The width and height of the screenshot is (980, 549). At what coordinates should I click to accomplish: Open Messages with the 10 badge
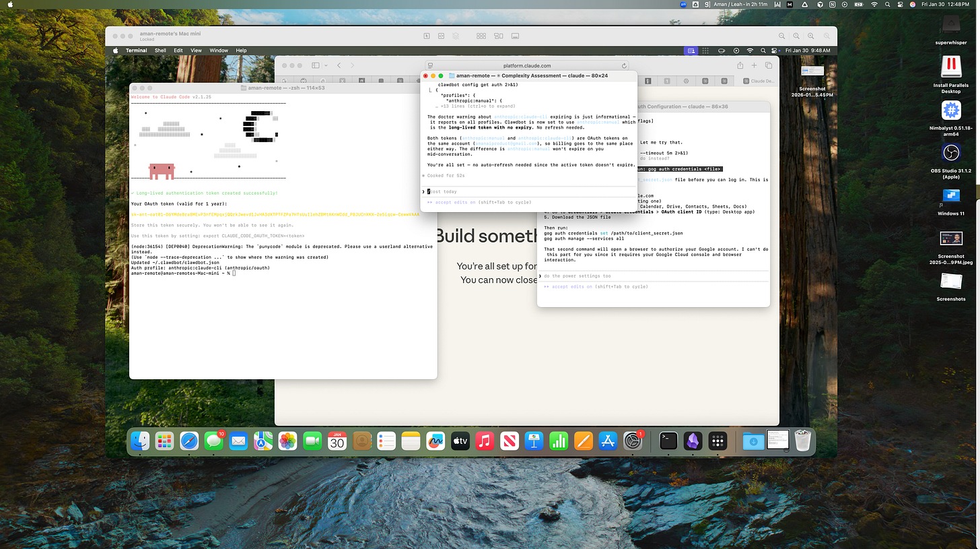pos(214,441)
